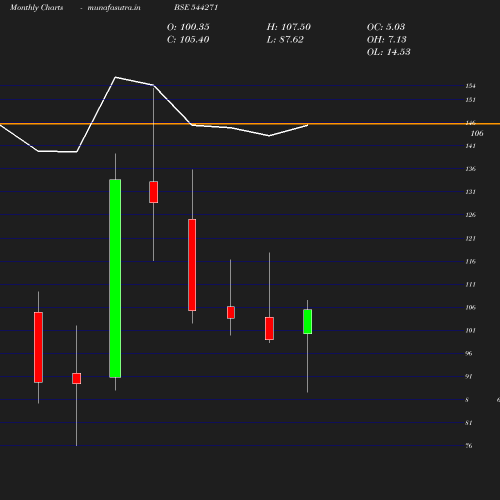The width and height of the screenshot is (500, 500).
Task: Click the munafasutra.in site label
Action: [x=114, y=7]
